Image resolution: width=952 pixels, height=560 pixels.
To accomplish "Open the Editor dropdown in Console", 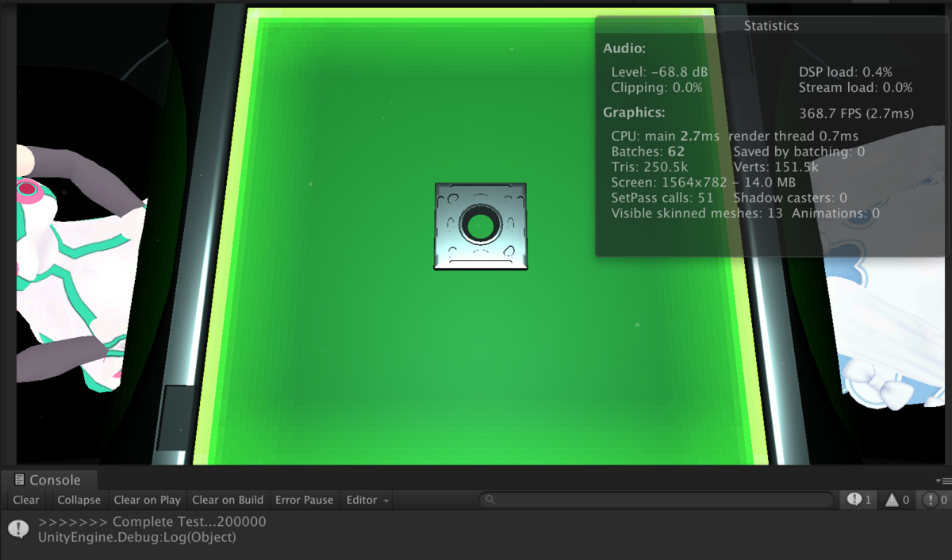I will coord(367,500).
